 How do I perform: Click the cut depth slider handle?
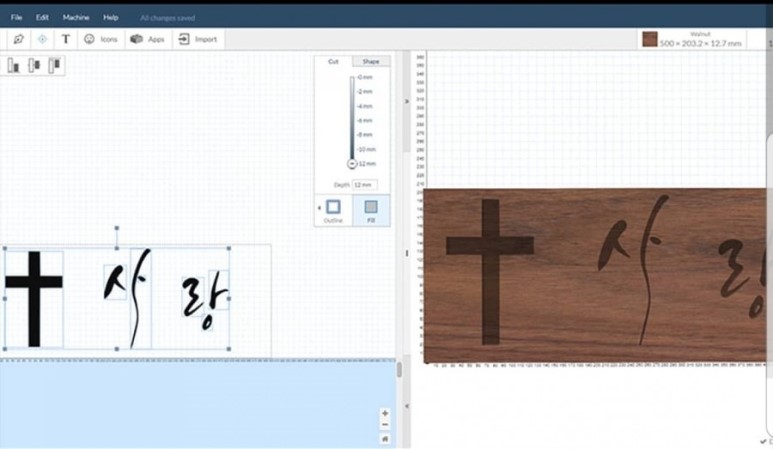click(x=352, y=164)
